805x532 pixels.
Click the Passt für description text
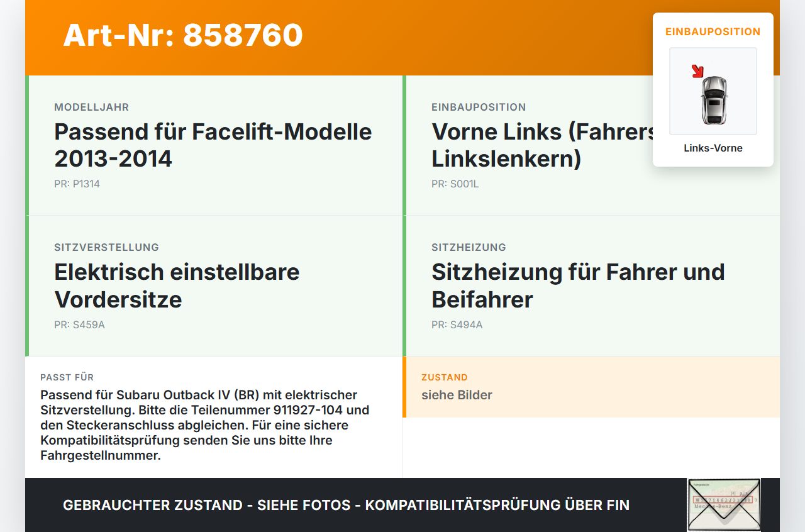tap(204, 425)
